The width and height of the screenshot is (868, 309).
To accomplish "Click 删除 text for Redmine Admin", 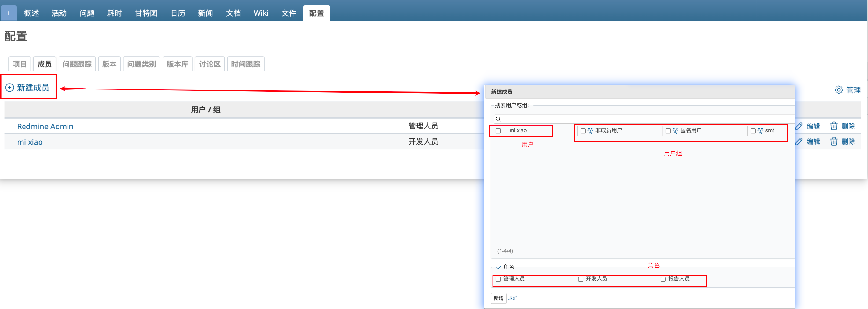I will (x=848, y=126).
